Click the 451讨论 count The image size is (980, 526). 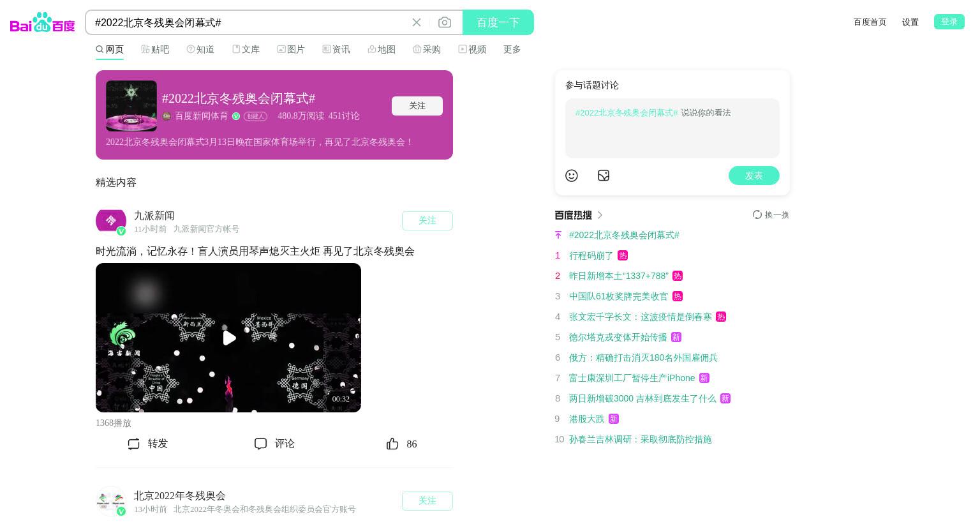coord(344,116)
